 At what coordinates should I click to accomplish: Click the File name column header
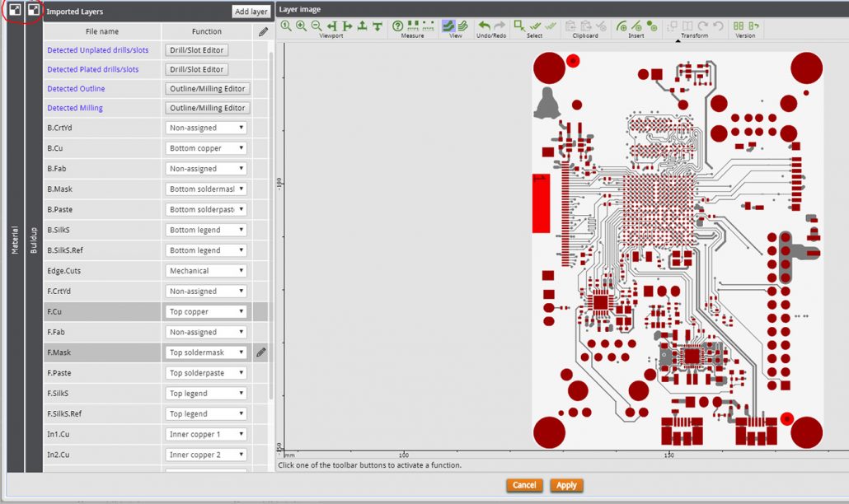tap(101, 31)
